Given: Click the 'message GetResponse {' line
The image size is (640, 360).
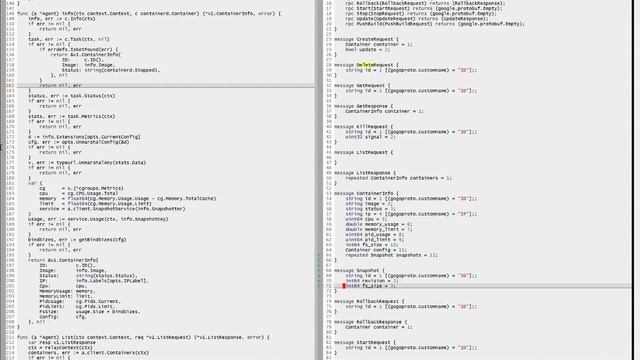Looking at the screenshot, I should (363, 106).
